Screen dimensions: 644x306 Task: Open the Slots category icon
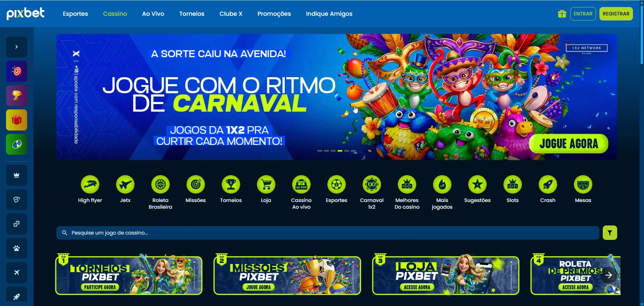click(513, 184)
